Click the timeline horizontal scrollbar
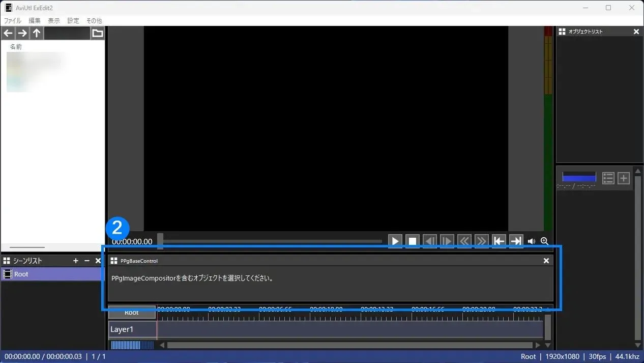The width and height of the screenshot is (644, 363). pos(350,345)
